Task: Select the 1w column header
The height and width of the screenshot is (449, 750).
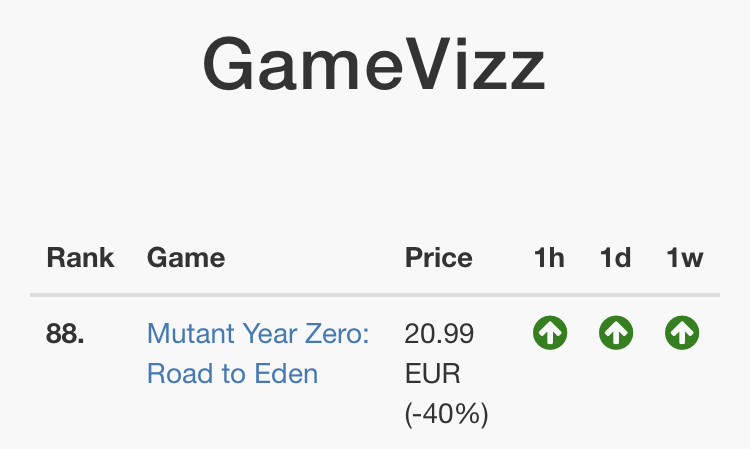Action: pos(684,258)
